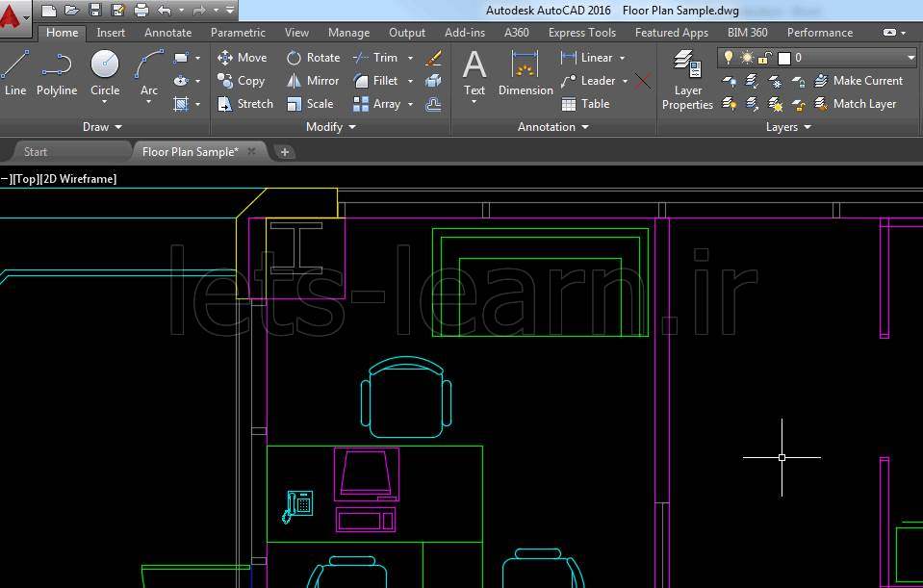Open the Layer Properties manager
923x588 pixels.
(x=687, y=80)
